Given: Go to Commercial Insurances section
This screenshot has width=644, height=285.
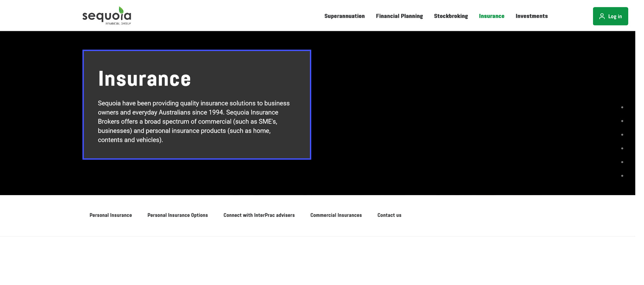Looking at the screenshot, I should [x=336, y=215].
